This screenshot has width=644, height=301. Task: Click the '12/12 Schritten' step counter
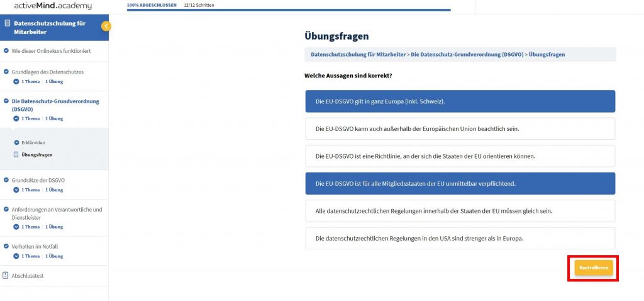pos(199,5)
